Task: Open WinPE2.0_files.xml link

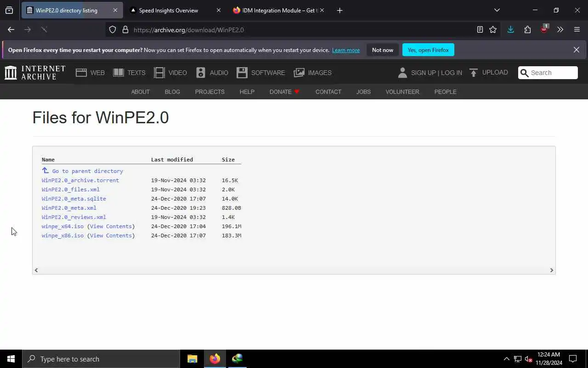Action: click(70, 190)
